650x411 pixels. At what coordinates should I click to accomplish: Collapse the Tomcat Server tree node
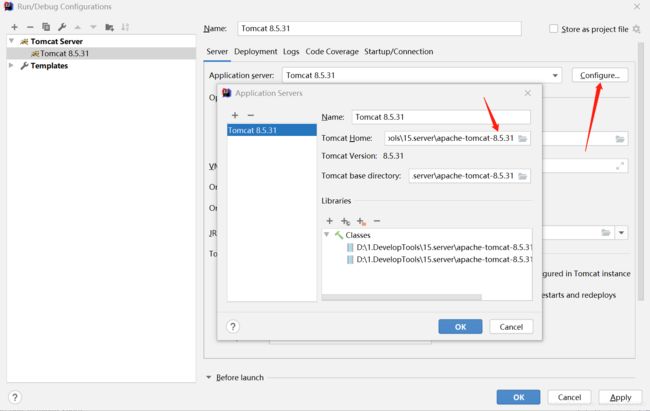click(12, 41)
